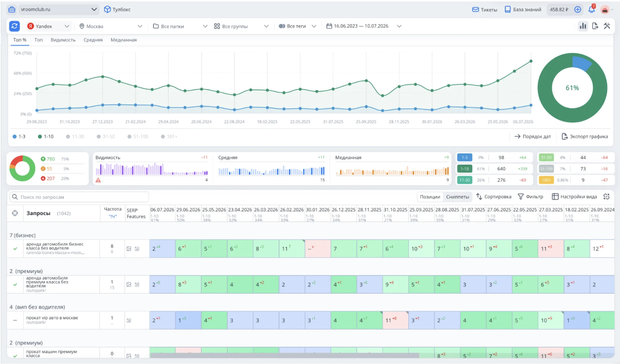This screenshot has height=364, width=620.
Task: Select the Сниппеты view tab
Action: (x=458, y=197)
